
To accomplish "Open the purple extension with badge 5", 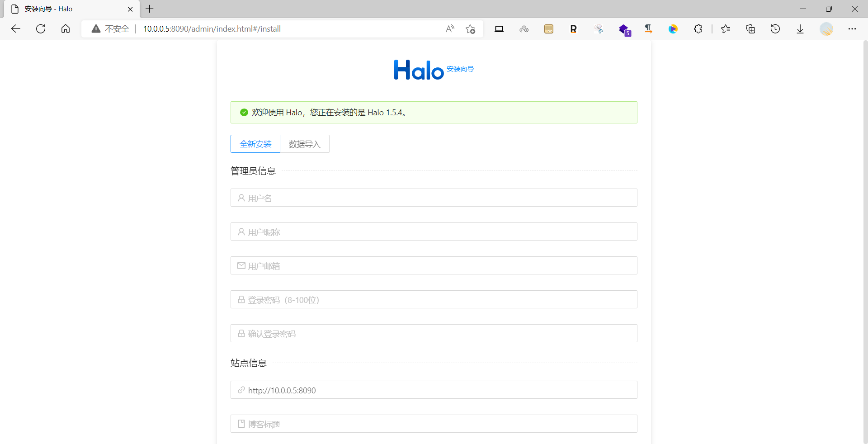I will click(x=624, y=30).
